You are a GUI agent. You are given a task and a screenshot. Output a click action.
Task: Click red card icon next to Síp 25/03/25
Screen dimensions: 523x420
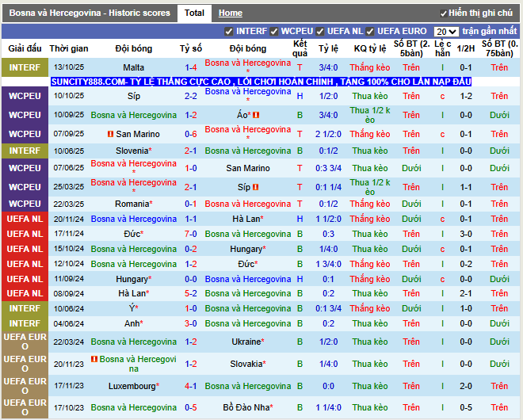click(x=255, y=187)
